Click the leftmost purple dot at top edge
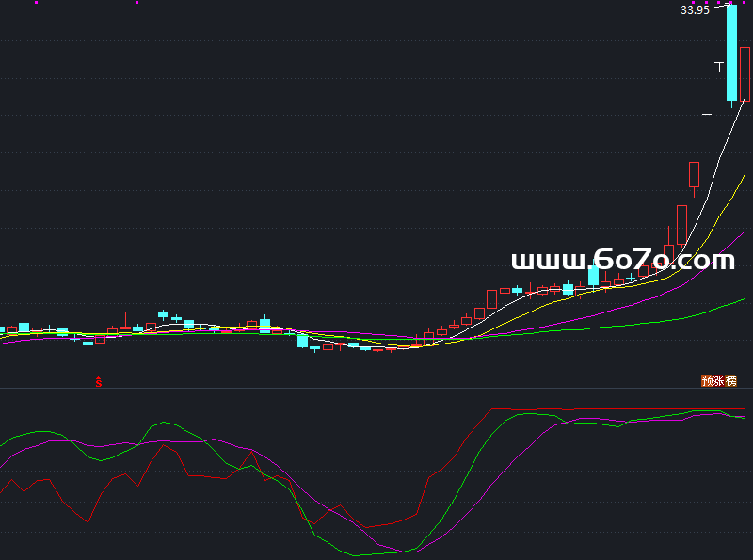753x560 pixels. point(37,3)
